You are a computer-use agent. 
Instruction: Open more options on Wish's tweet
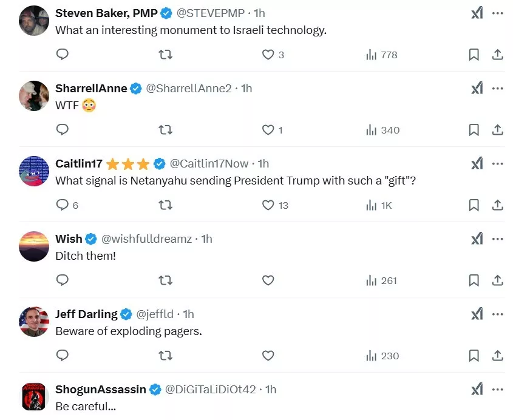[498, 239]
